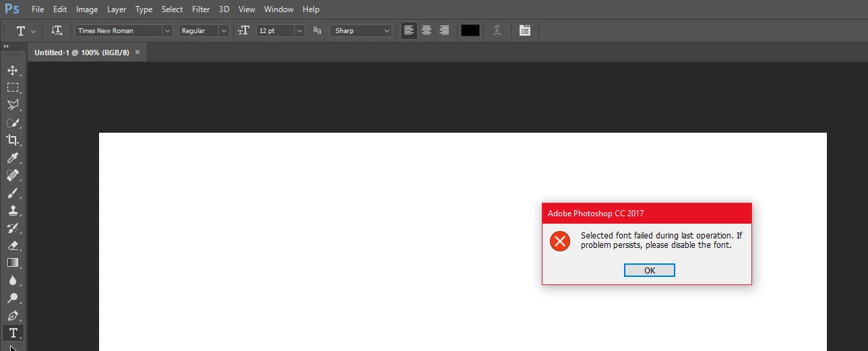Click the red error icon in dialog

pyautogui.click(x=559, y=241)
